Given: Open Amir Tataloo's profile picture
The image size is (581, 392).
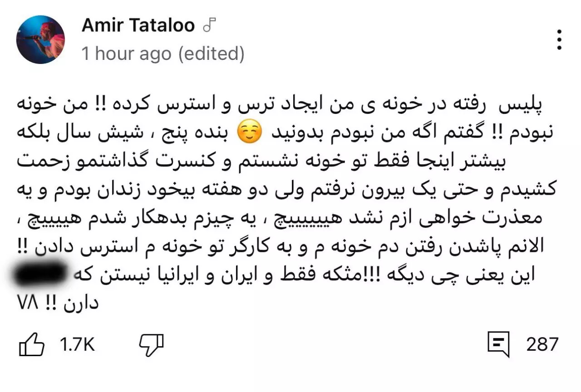Looking at the screenshot, I should [40, 39].
